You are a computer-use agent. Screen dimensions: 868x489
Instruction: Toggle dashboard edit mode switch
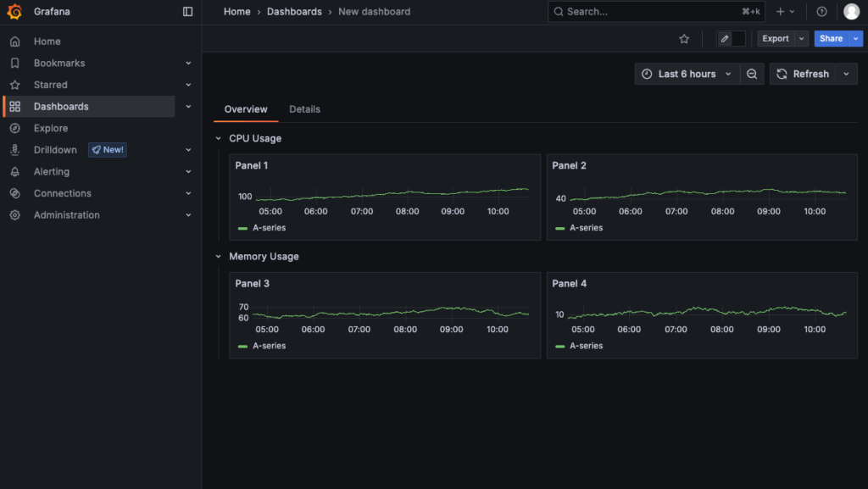tap(731, 39)
